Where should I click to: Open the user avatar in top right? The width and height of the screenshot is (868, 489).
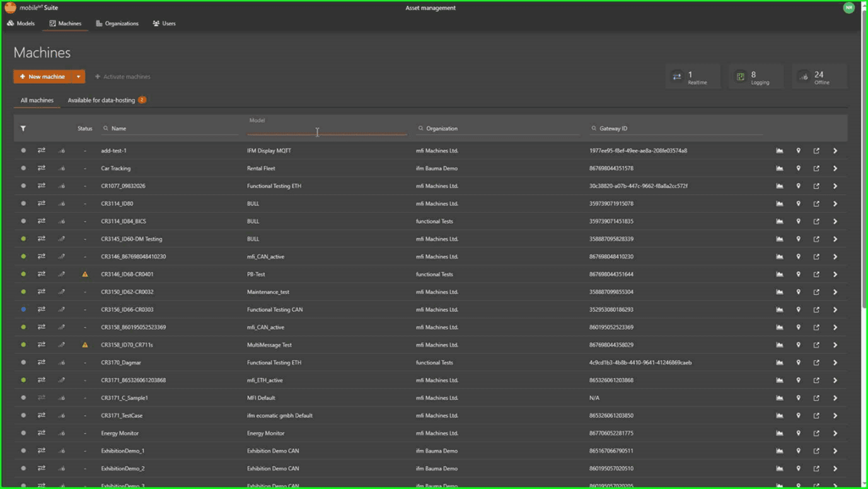(x=848, y=8)
